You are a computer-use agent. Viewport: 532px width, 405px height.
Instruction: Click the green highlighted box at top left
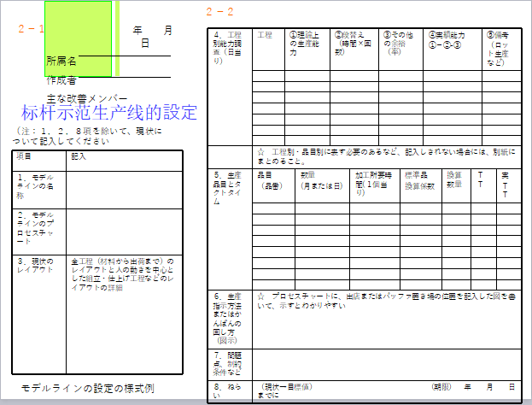tap(78, 38)
